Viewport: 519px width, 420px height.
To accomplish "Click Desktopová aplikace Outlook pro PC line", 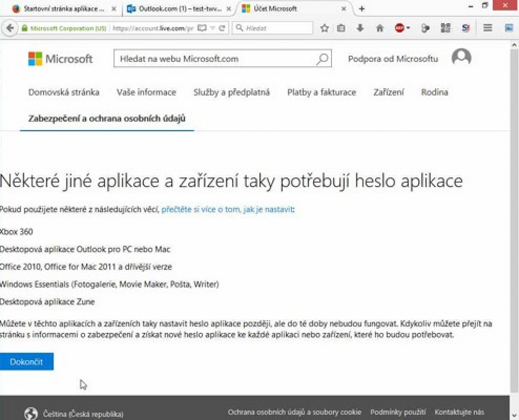I will click(85, 249).
